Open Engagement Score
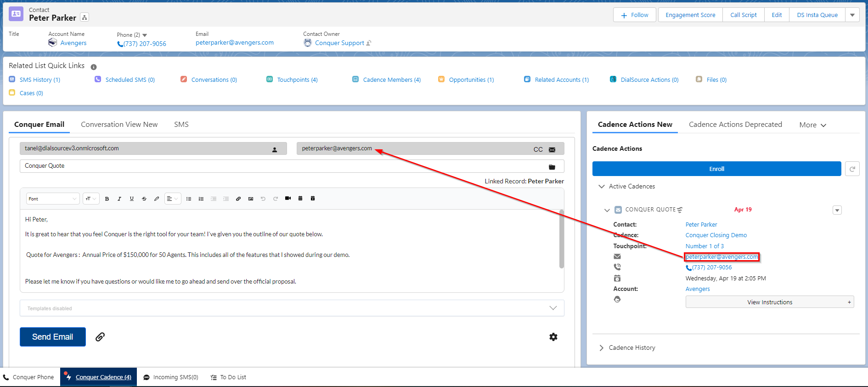This screenshot has width=868, height=387. click(x=690, y=15)
